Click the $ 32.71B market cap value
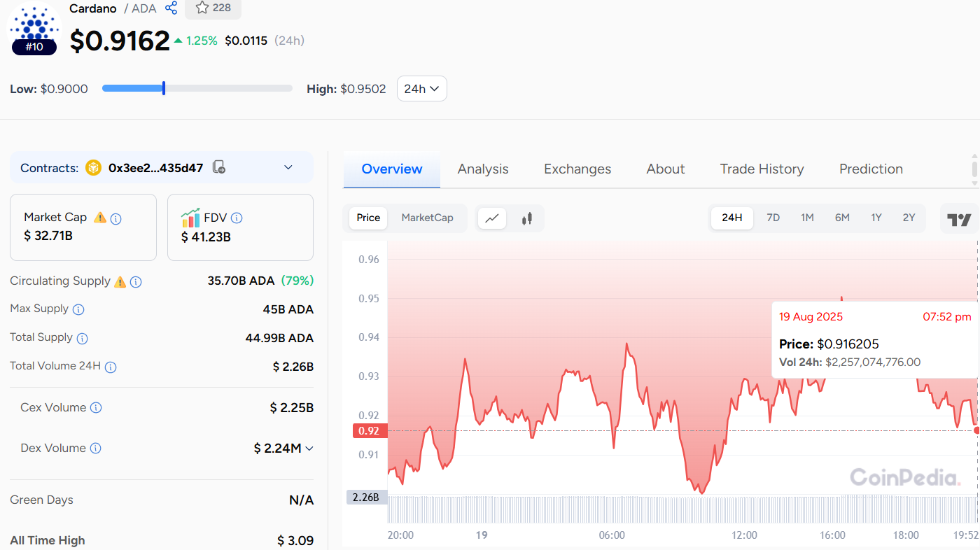This screenshot has width=980, height=550. [x=48, y=236]
